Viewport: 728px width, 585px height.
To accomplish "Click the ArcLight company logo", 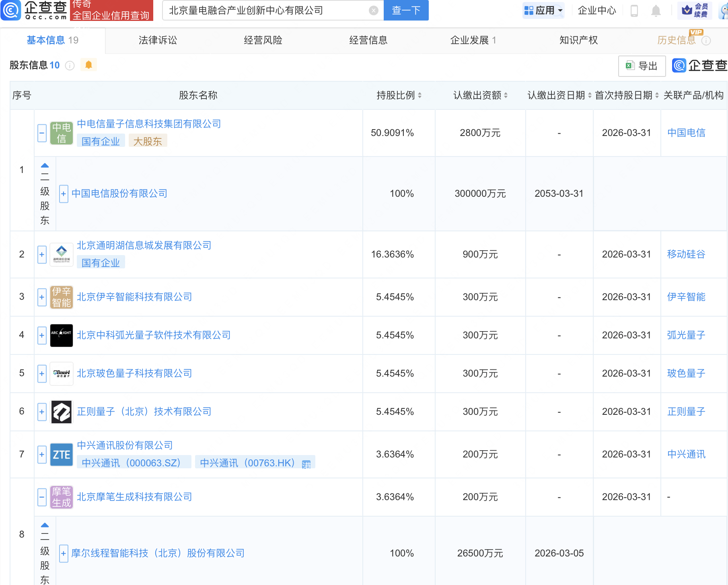I will tap(62, 335).
